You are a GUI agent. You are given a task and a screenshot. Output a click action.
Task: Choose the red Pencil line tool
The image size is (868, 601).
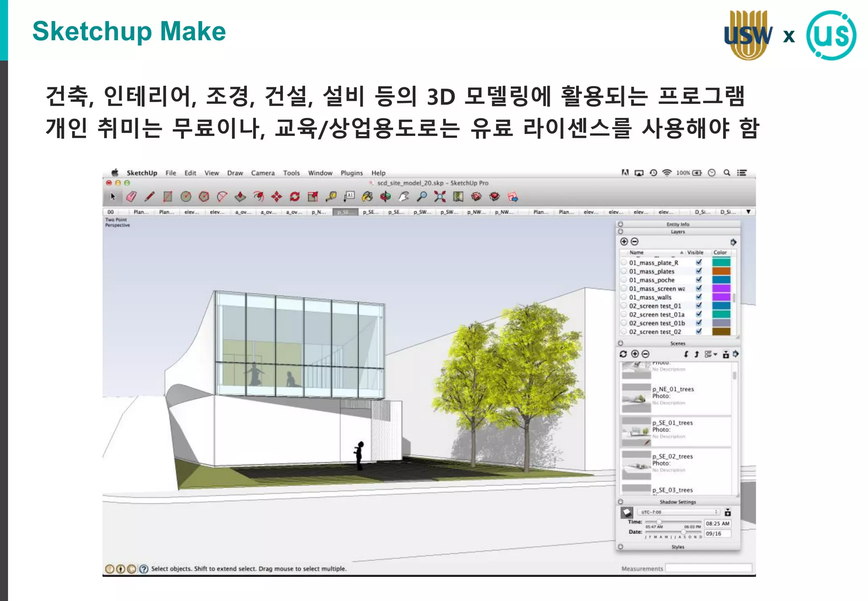tap(149, 197)
